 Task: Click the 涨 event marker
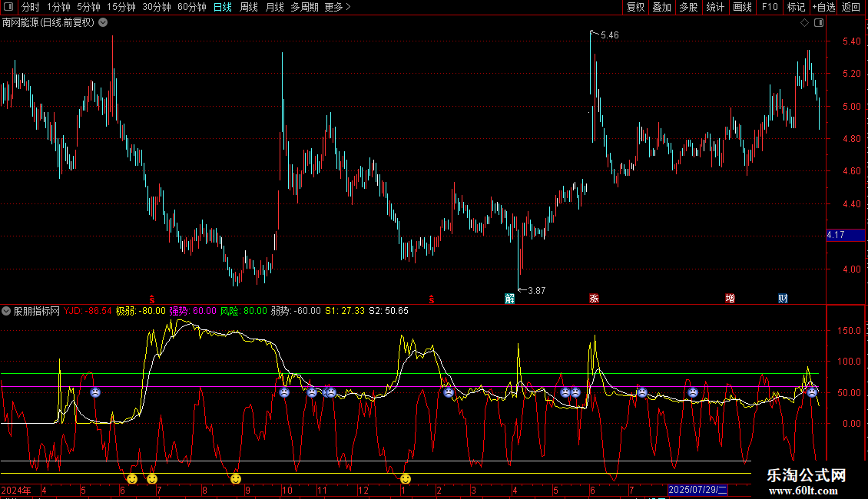(x=594, y=299)
